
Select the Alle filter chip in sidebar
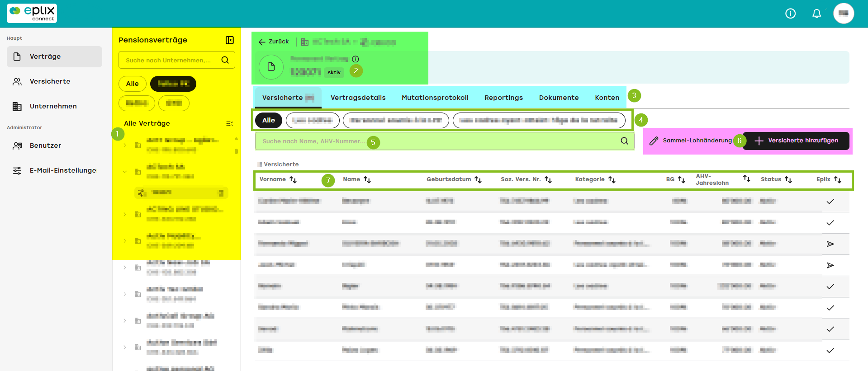point(133,84)
